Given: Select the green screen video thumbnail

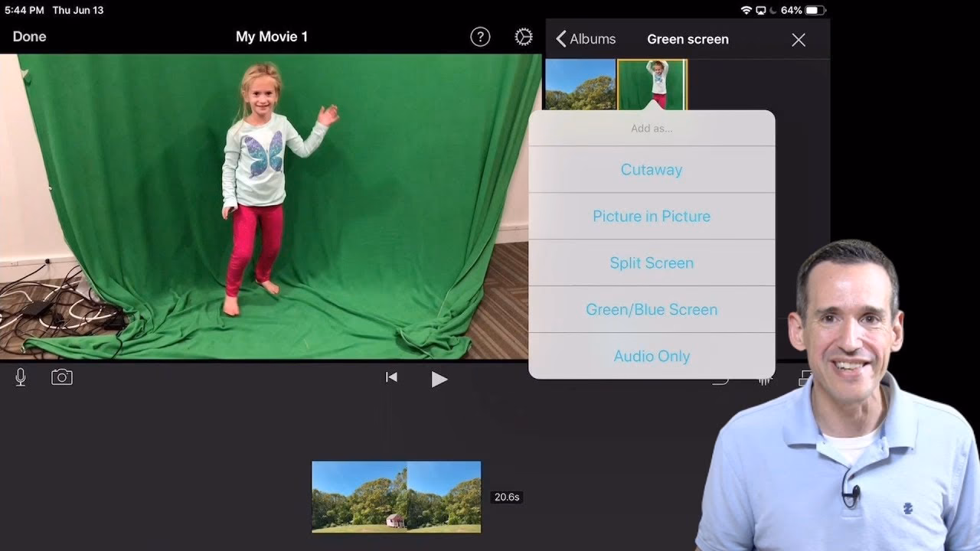Looking at the screenshot, I should coord(652,85).
